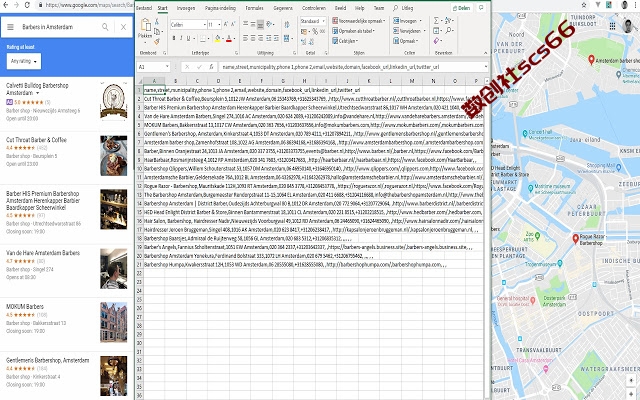Click the Cut scissors icon in Excel ribbon

[x=157, y=22]
